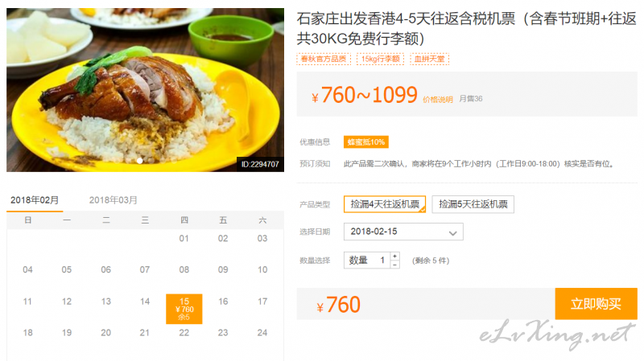Pick February 16 on the calendar
Screen dimensions: 644x361
[x=223, y=302]
